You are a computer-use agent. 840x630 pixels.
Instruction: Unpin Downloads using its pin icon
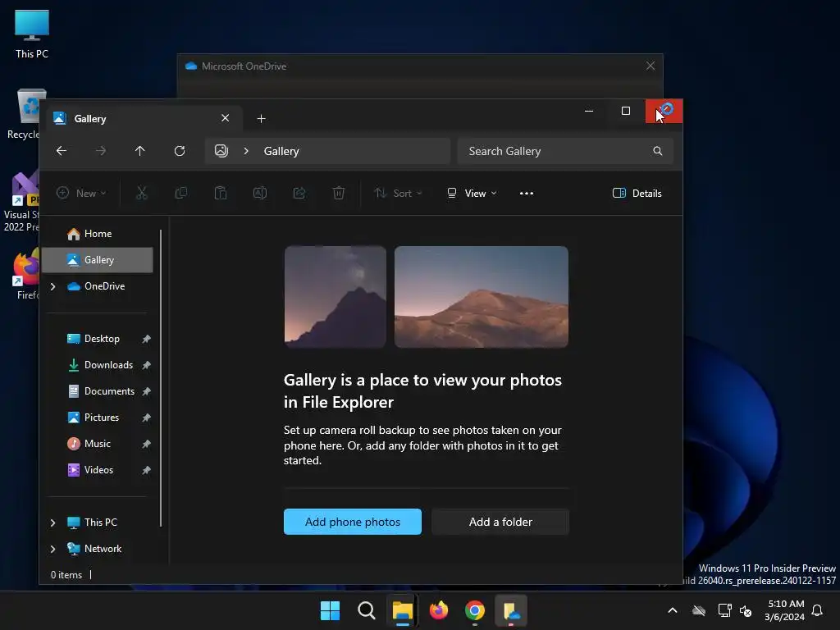tap(146, 365)
